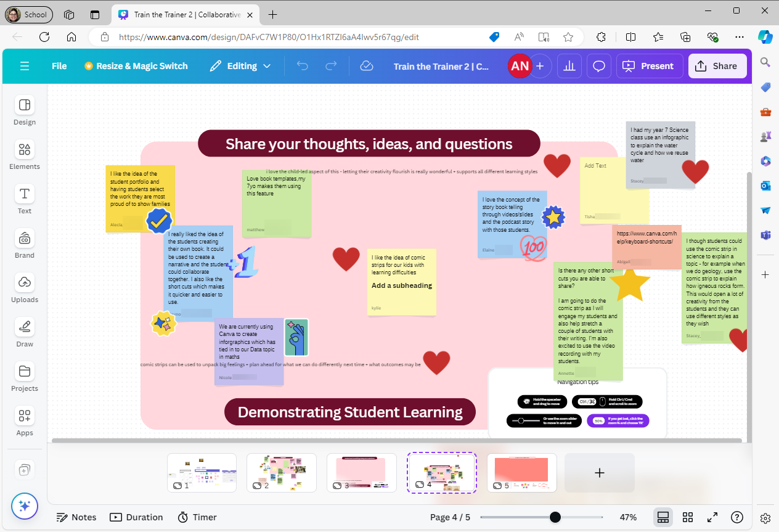This screenshot has width=779, height=532.
Task: Select the Train the Trainer 2 browser tab
Action: 187,14
